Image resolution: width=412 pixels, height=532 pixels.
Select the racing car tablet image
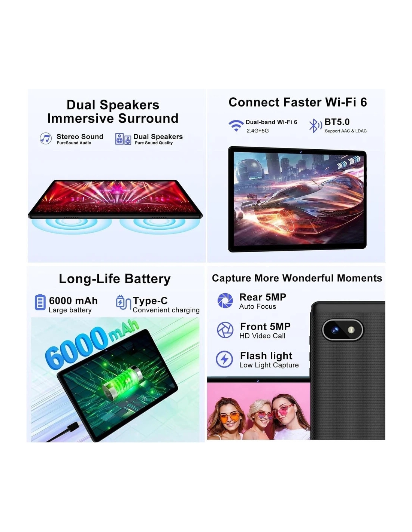[x=297, y=199]
